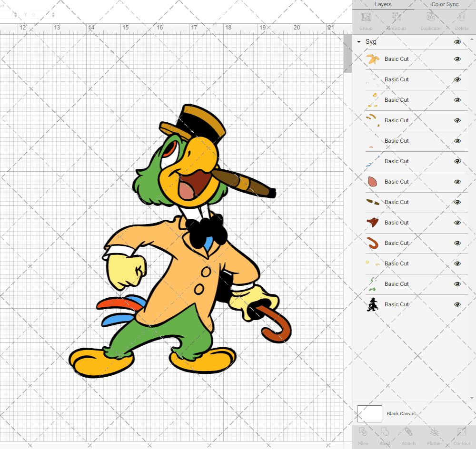Image resolution: width=476 pixels, height=449 pixels.
Task: Select the pale yellow gloves layer thumbnail
Action: point(373,264)
